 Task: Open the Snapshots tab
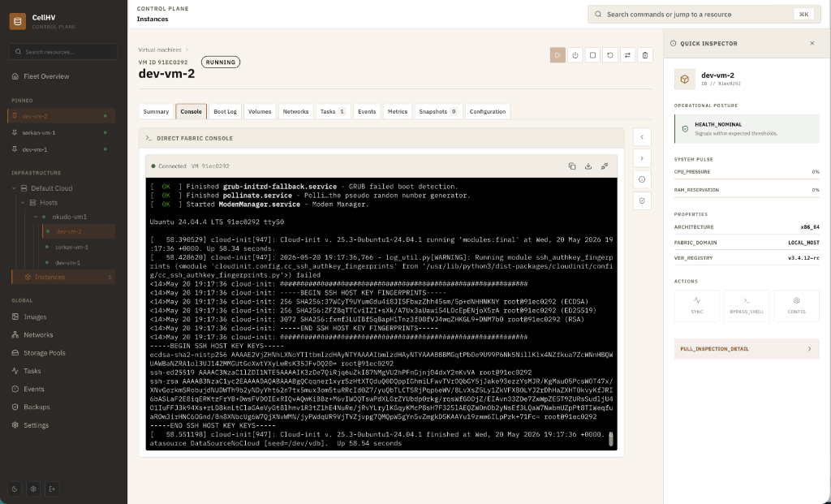438,111
